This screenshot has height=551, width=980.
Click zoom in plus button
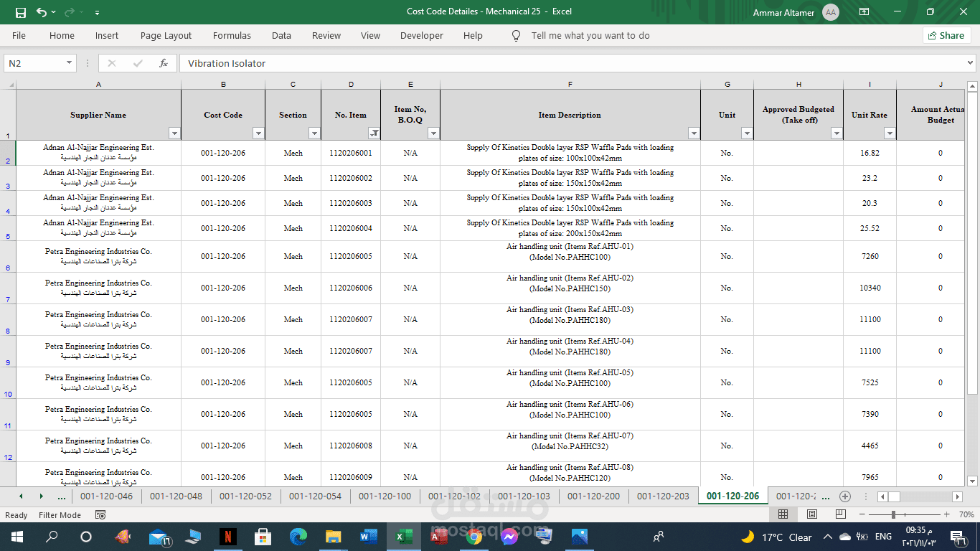coord(946,514)
